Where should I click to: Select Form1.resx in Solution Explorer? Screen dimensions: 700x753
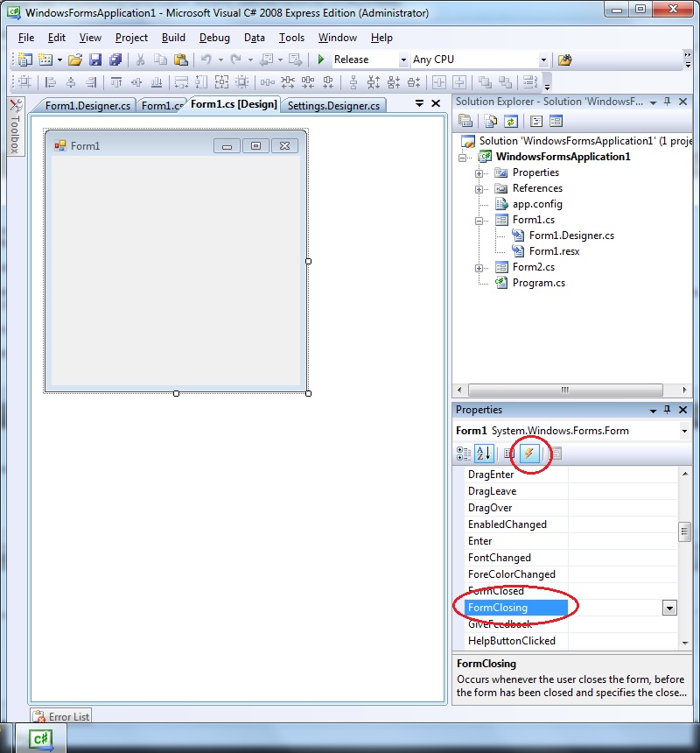[x=554, y=251]
